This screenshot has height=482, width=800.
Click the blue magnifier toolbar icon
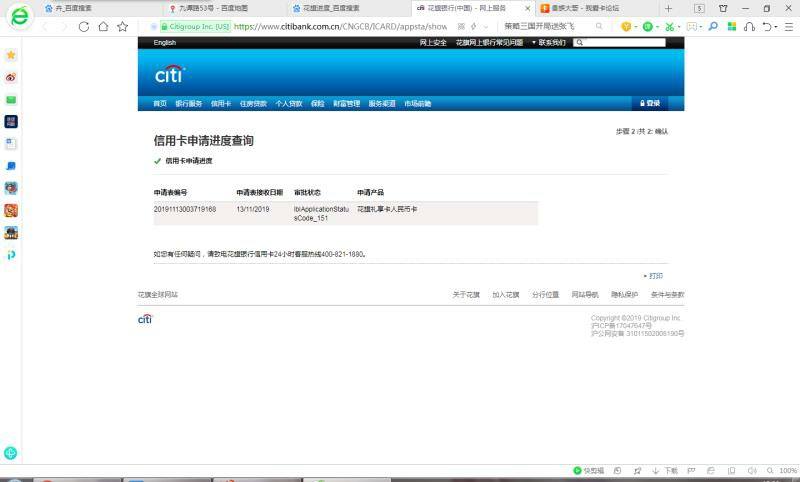click(713, 27)
